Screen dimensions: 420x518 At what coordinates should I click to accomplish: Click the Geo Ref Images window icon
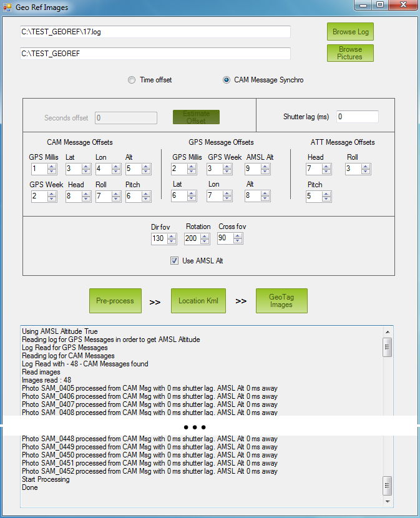(x=8, y=7)
